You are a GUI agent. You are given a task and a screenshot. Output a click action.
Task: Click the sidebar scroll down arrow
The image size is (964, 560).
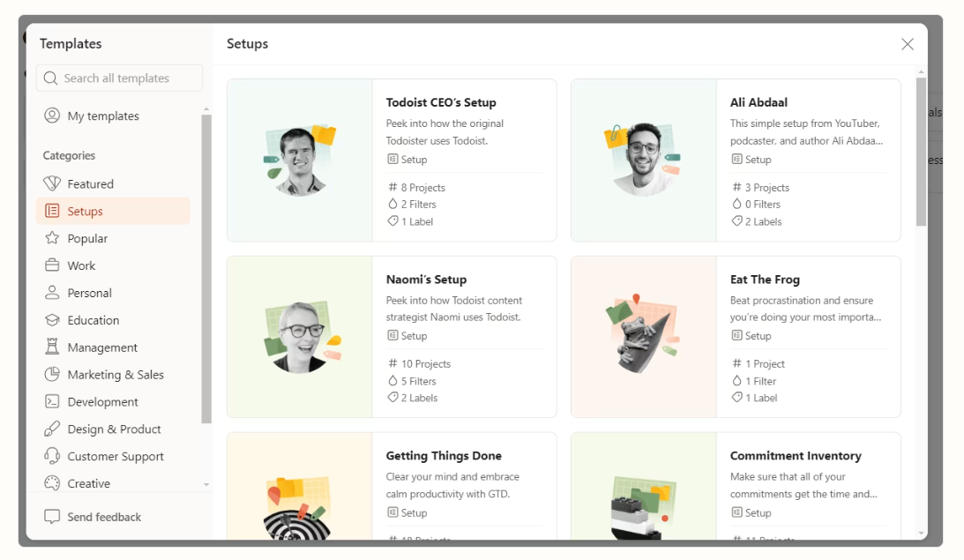[x=206, y=484]
